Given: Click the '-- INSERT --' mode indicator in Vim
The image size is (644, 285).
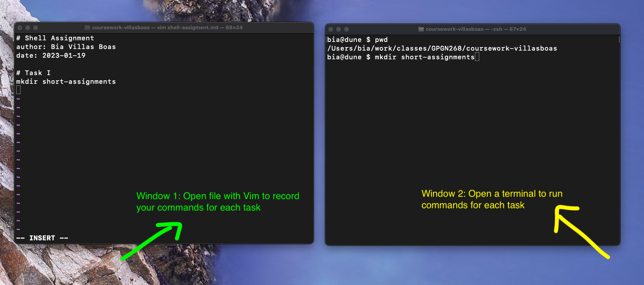Looking at the screenshot, I should tap(42, 238).
